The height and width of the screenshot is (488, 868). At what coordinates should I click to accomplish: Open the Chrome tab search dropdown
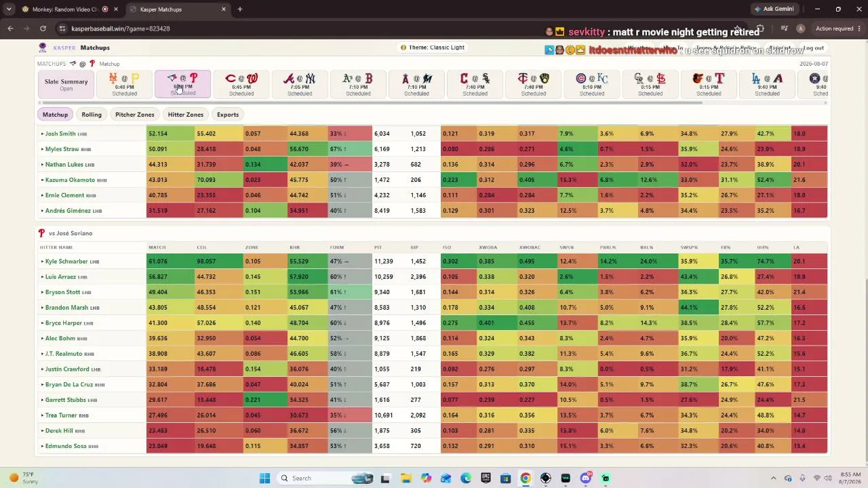(9, 9)
